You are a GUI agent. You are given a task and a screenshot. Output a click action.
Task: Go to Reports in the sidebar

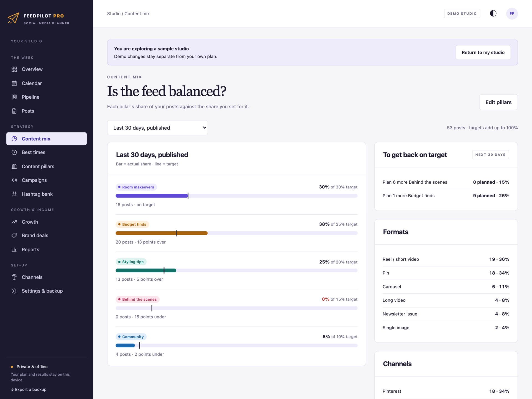coord(47,249)
